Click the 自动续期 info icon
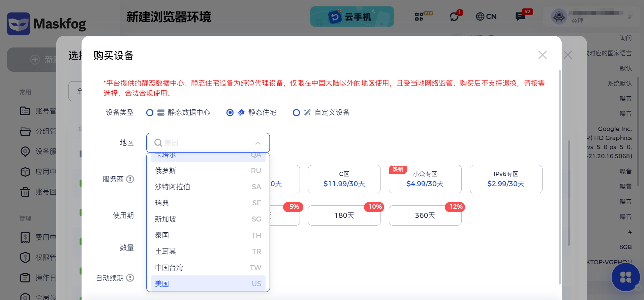 (x=130, y=278)
